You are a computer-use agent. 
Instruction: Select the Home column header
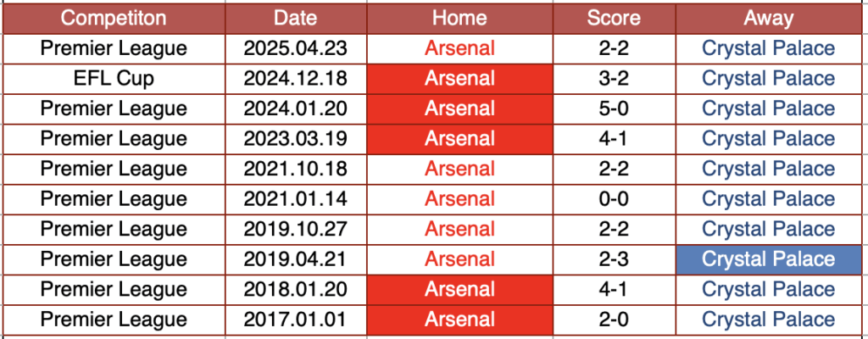coord(459,18)
